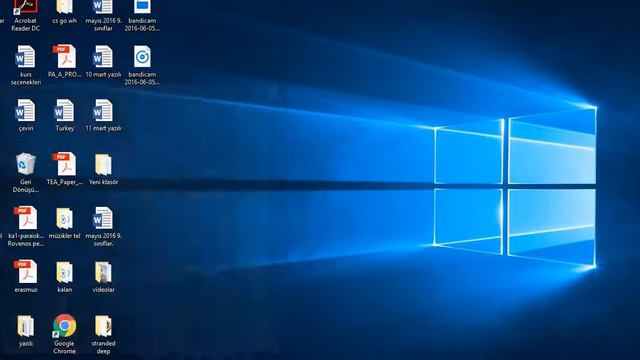Viewport: 640px width, 360px height.
Task: Select the TEA_Paper_... PDF file
Action: point(64,169)
